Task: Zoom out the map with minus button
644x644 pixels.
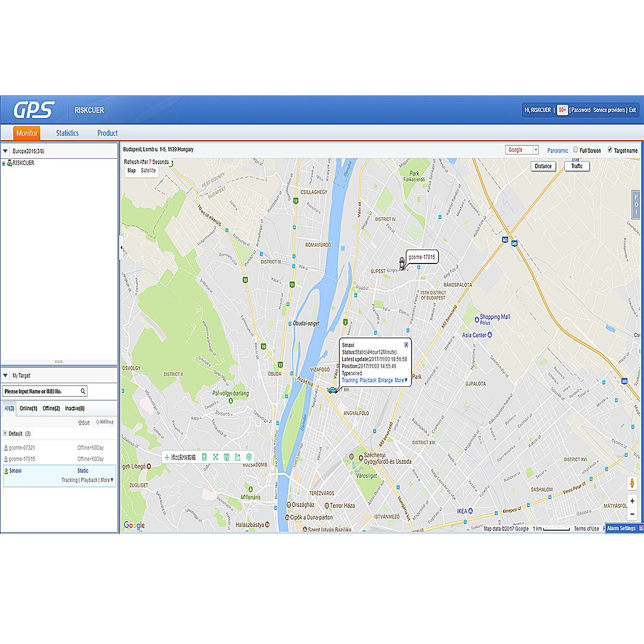Action: click(x=632, y=514)
